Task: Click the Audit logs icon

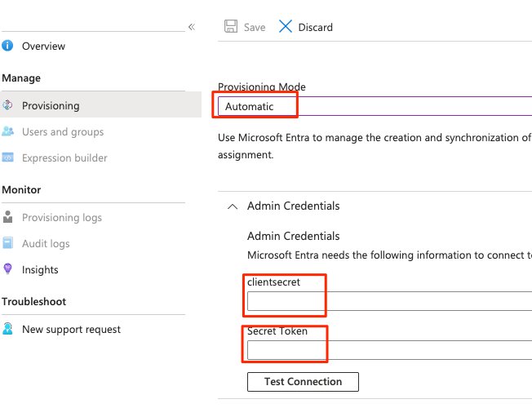Action: 7,243
